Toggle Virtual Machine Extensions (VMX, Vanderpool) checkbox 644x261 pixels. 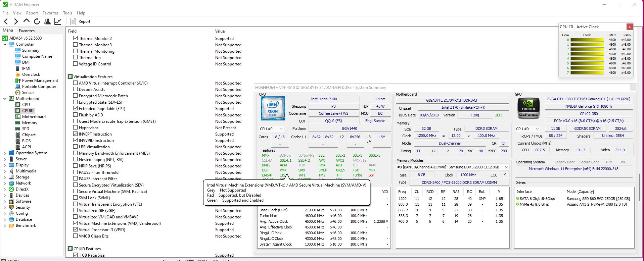click(76, 223)
